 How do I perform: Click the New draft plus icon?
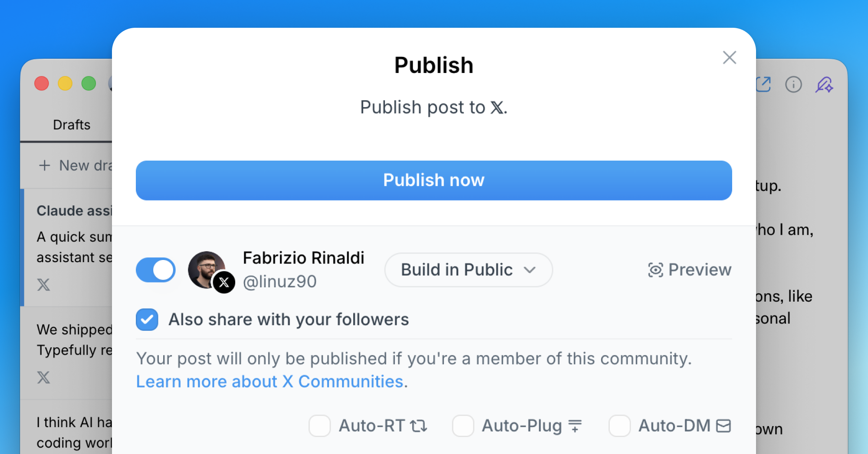pos(44,165)
